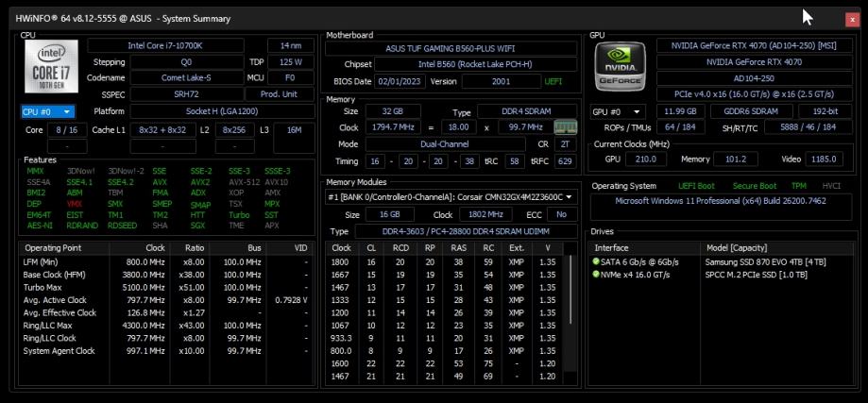Click the Operating Point column header
This screenshot has height=403, width=868.
point(63,247)
